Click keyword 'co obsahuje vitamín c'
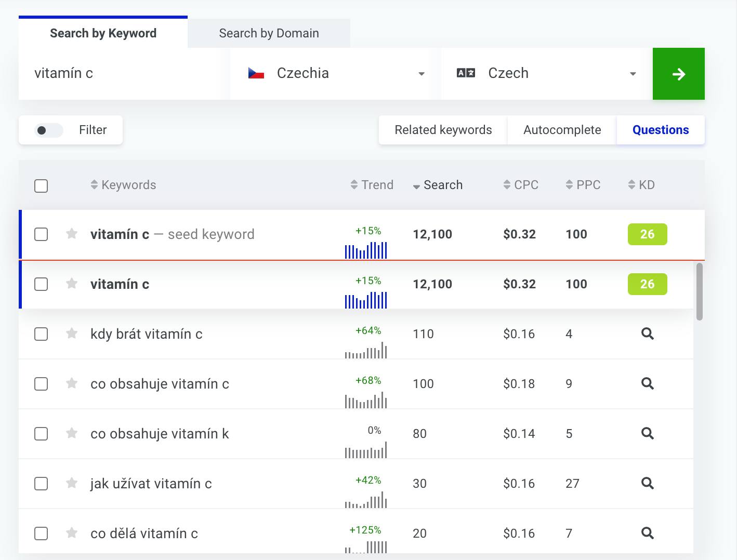 160,384
